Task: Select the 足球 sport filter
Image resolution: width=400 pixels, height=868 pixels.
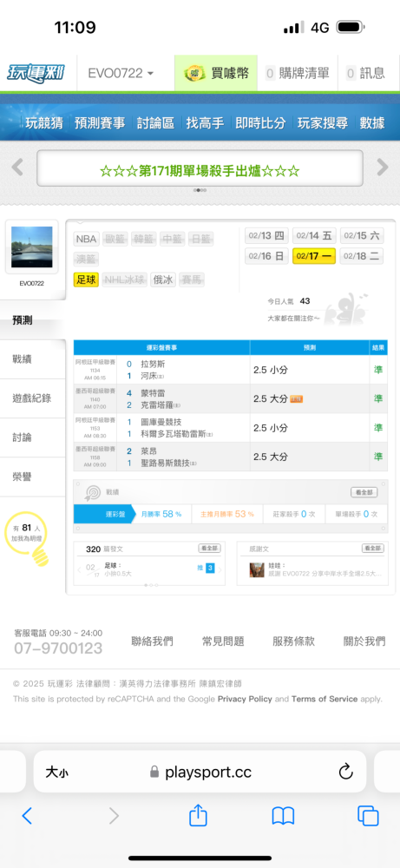Action: pyautogui.click(x=86, y=280)
